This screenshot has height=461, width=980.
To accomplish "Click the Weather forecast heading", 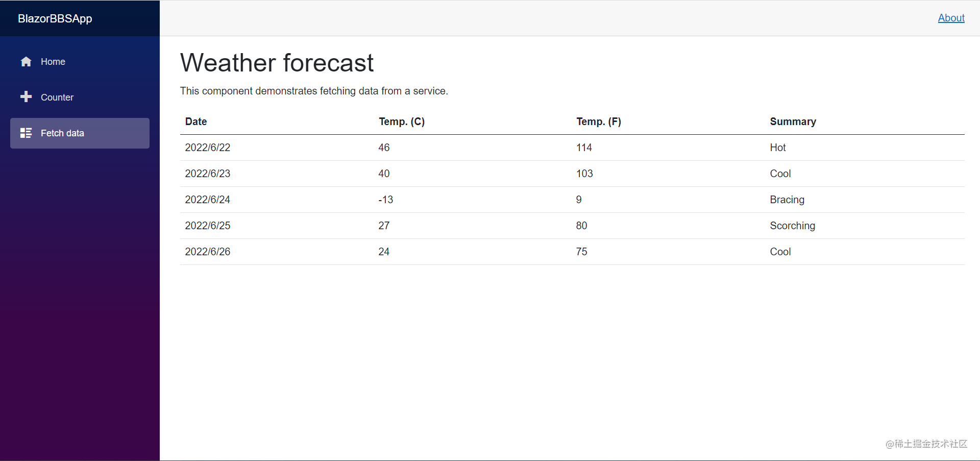I will point(277,63).
